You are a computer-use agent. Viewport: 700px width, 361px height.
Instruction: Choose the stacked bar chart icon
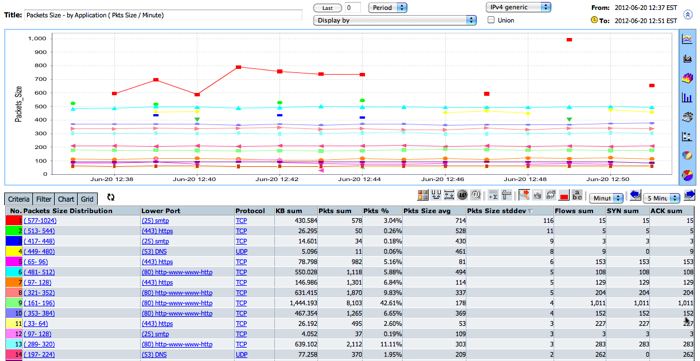coord(688,136)
